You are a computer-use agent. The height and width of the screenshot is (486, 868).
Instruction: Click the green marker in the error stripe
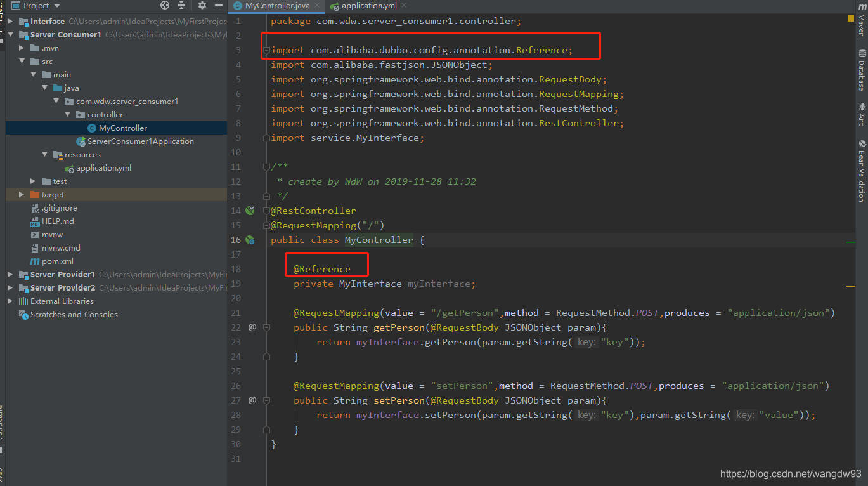851,242
